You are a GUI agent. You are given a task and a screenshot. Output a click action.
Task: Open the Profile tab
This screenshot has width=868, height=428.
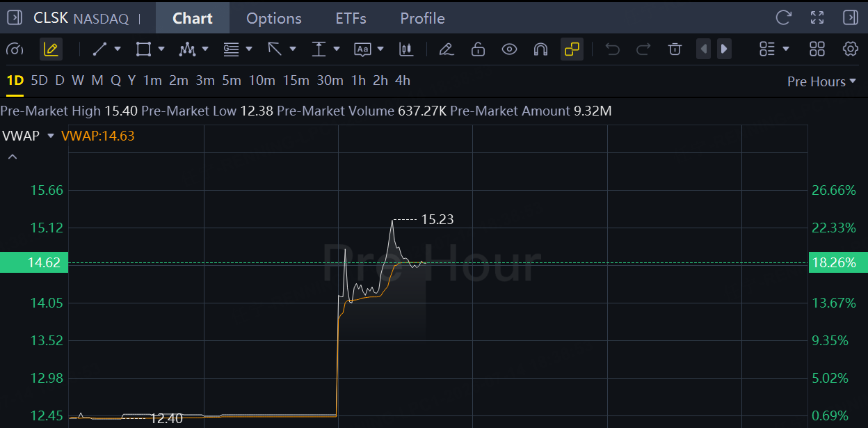(422, 18)
